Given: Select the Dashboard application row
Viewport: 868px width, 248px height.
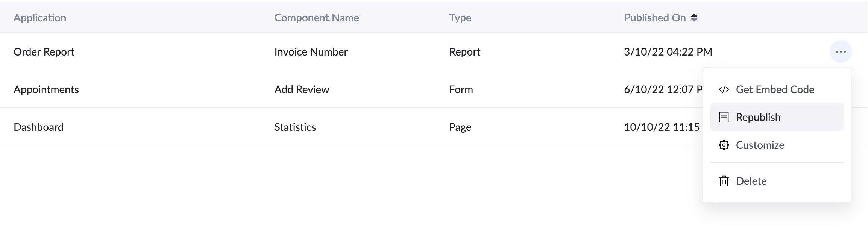Looking at the screenshot, I should click(x=38, y=127).
